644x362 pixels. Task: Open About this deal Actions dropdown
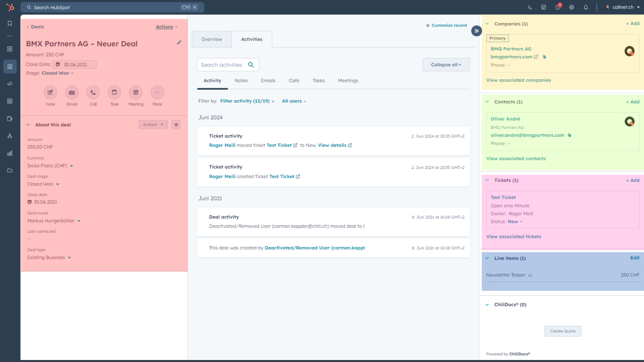tap(153, 125)
